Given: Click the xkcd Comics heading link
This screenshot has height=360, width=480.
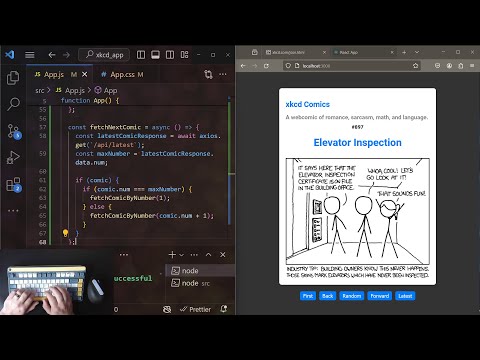Looking at the screenshot, I should pos(307,104).
